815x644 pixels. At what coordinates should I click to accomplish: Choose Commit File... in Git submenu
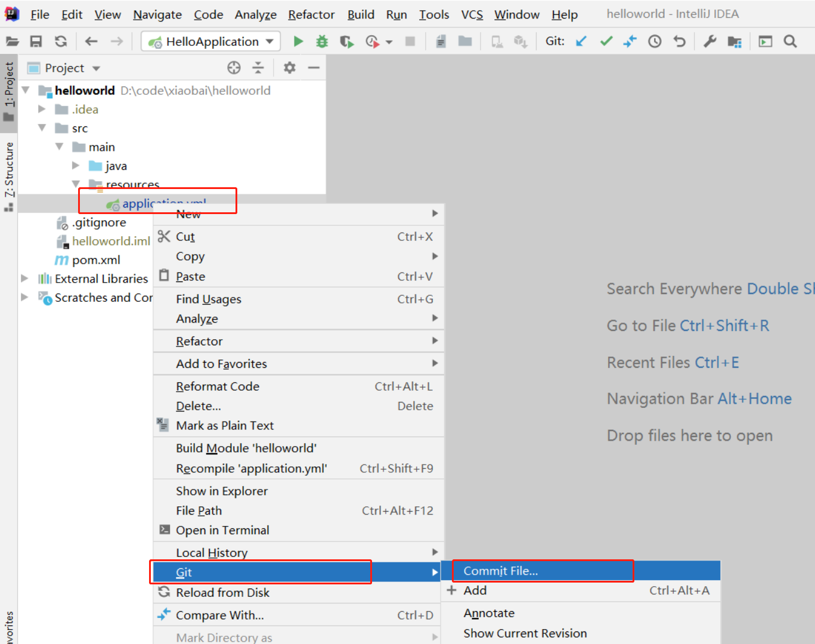coord(581,571)
